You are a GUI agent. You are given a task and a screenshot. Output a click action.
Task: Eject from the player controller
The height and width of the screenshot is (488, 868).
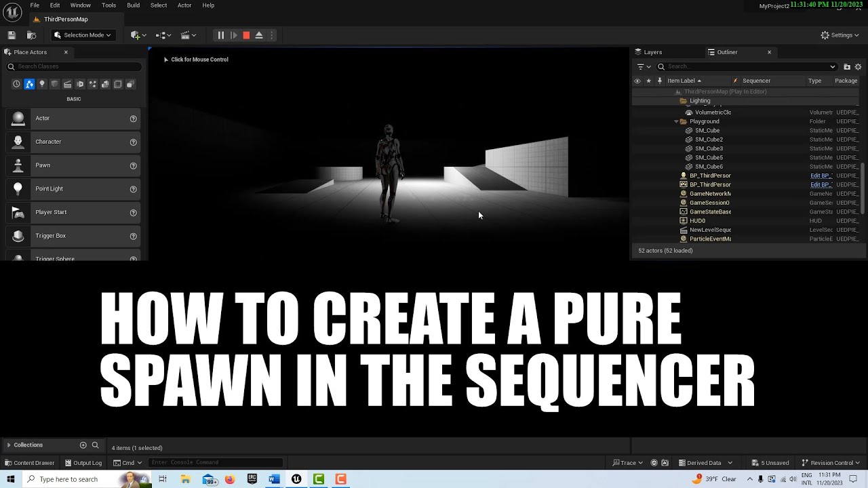point(259,35)
